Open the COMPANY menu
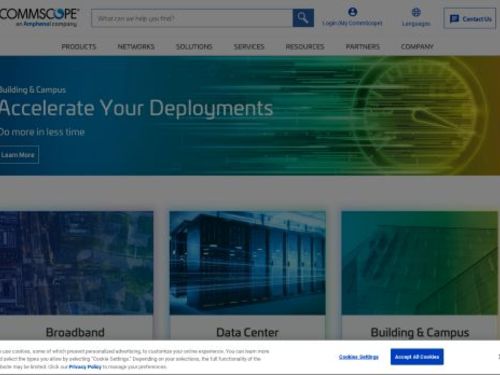Image resolution: width=500 pixels, height=375 pixels. (x=417, y=47)
